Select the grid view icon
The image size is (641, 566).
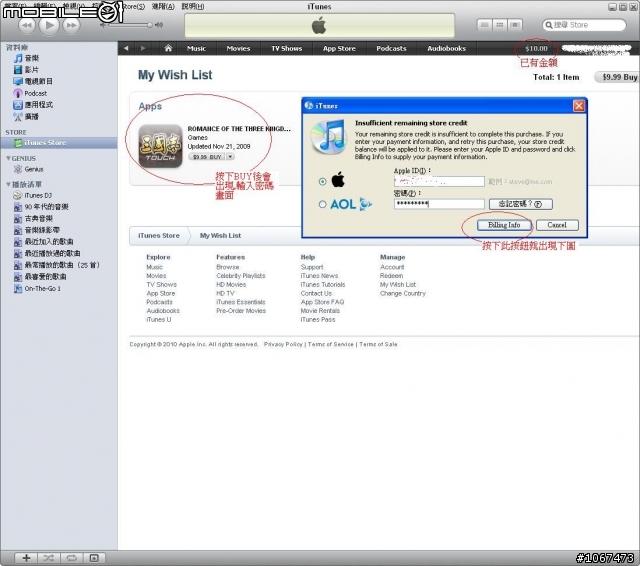coord(500,25)
